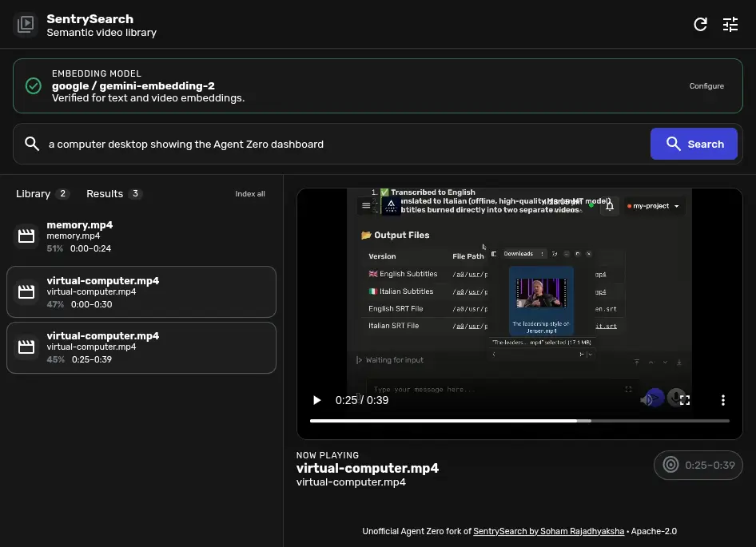
Task: Select virtual-computer.mp4 result 0:00-0:30
Action: click(x=141, y=292)
